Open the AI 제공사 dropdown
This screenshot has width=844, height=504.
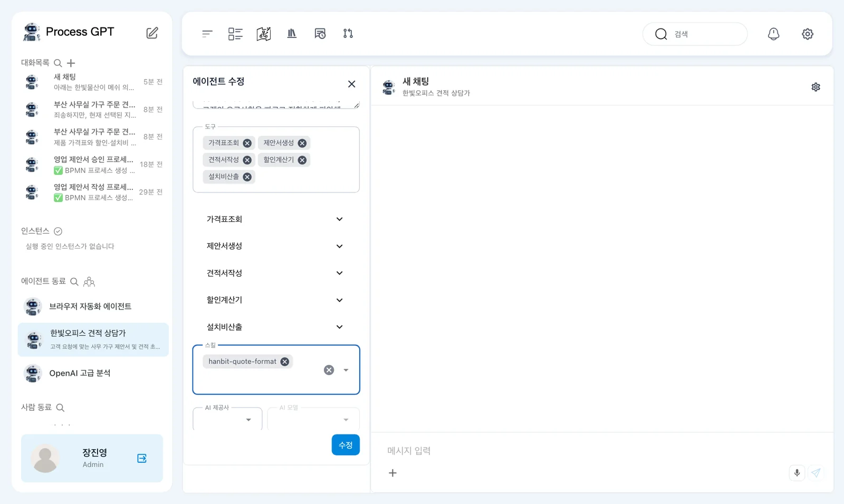[x=227, y=420]
